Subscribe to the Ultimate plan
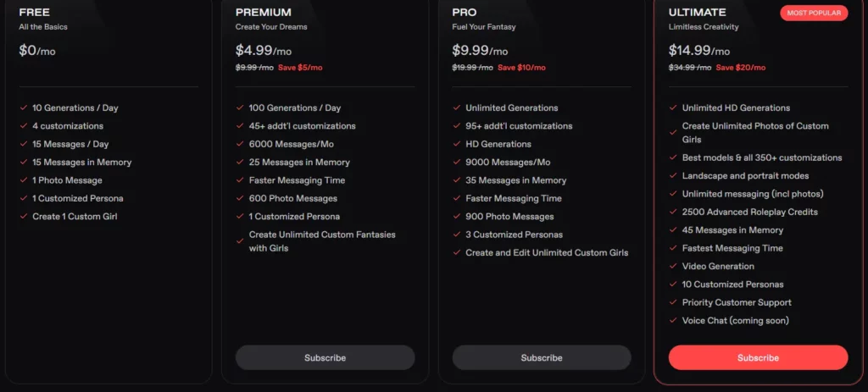The height and width of the screenshot is (392, 868). coord(758,357)
